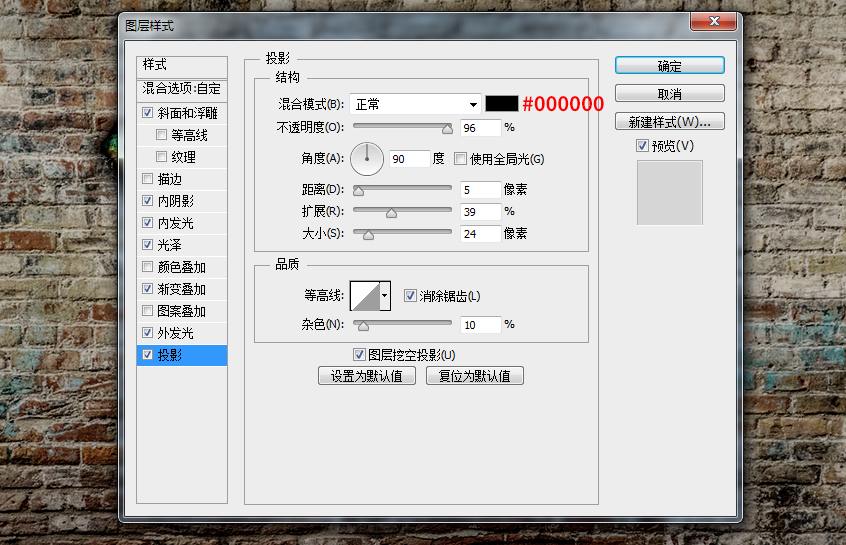Click the 大小 slider handle

[x=368, y=235]
